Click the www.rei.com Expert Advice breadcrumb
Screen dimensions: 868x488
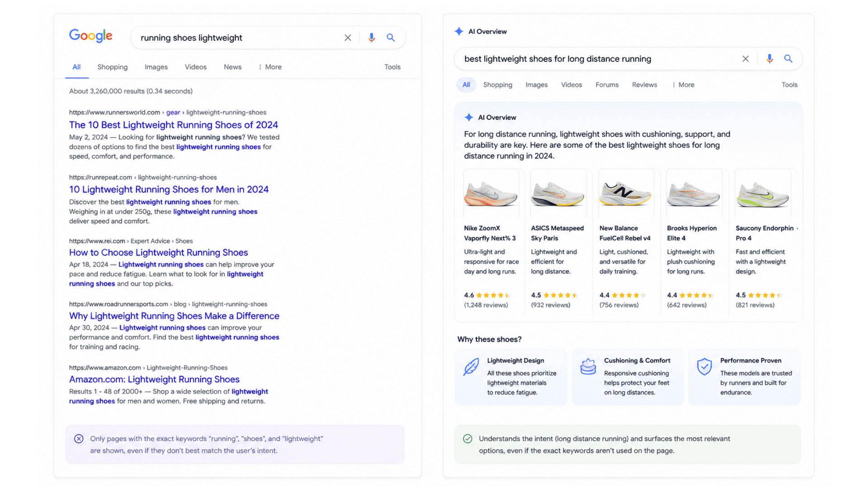click(131, 241)
